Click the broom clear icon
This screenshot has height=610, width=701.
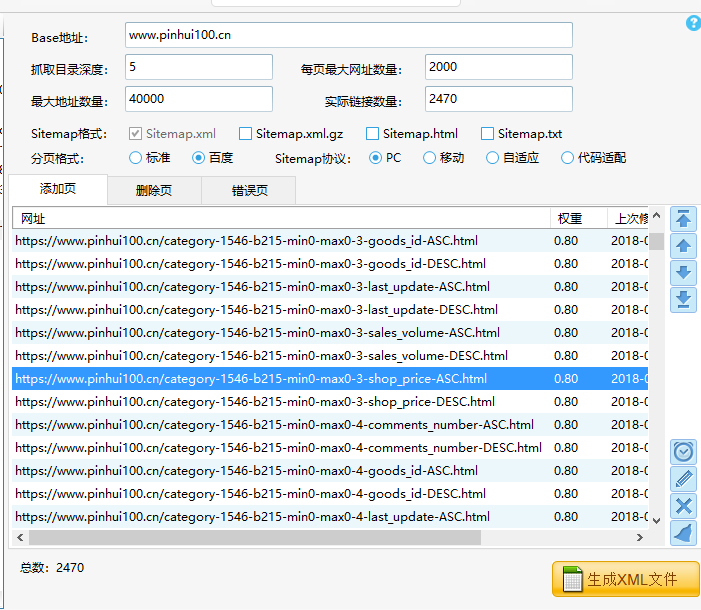click(x=683, y=533)
